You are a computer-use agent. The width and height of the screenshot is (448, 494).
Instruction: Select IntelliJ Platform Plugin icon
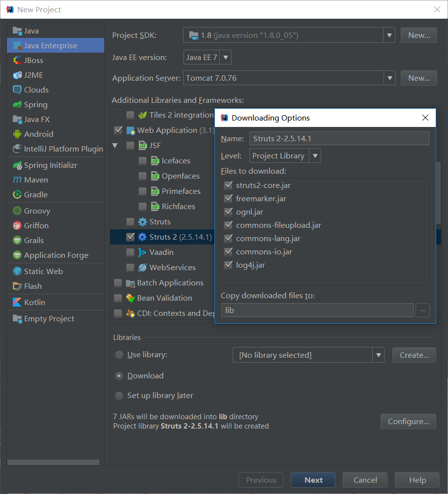point(17,149)
